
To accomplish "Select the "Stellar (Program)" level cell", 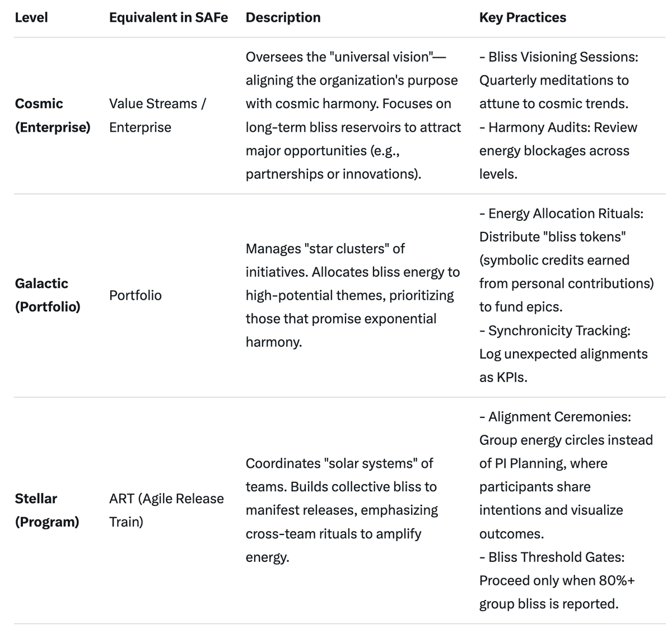I will 46,510.
